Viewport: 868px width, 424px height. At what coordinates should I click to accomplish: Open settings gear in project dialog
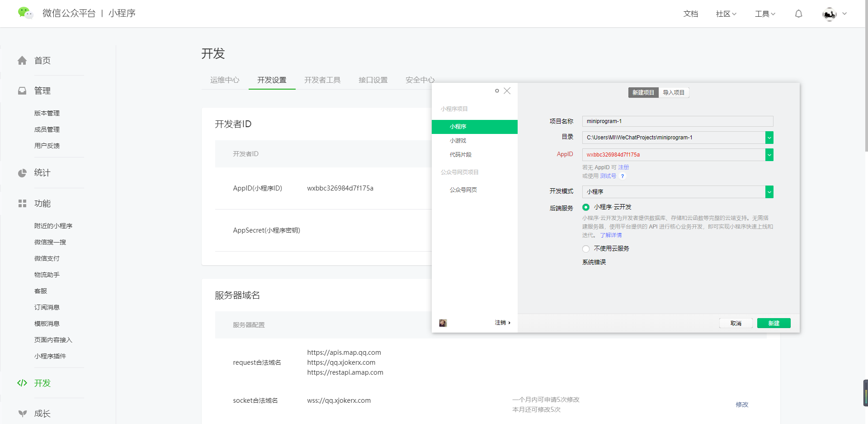point(497,91)
